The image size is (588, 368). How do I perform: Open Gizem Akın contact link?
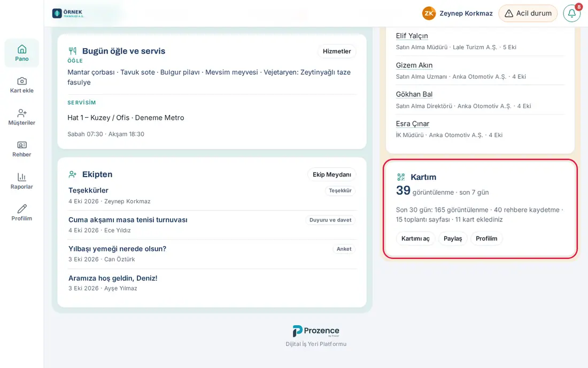[414, 65]
